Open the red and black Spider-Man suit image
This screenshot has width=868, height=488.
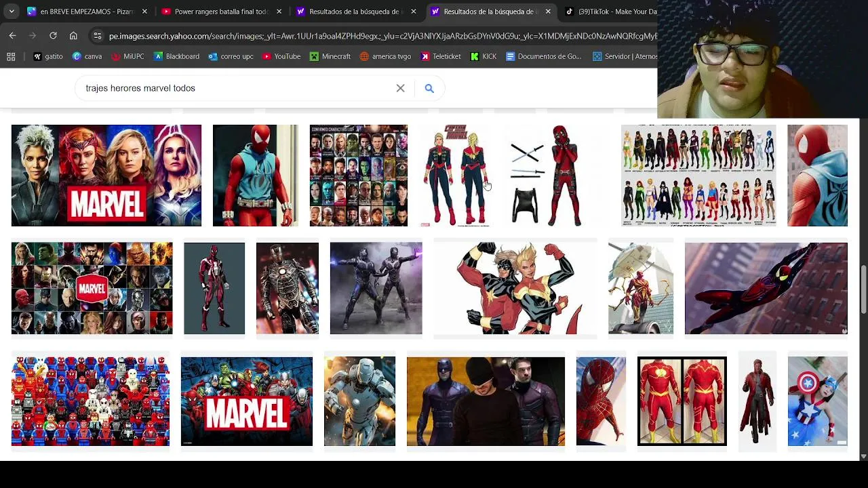(214, 289)
